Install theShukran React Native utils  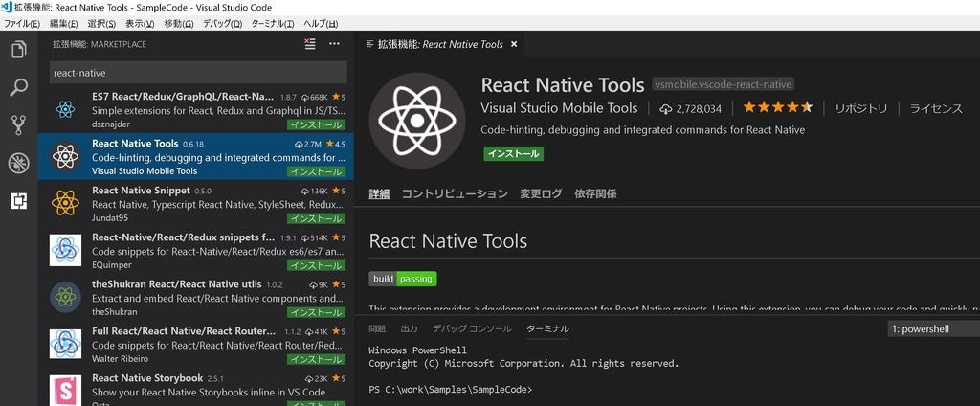pos(316,312)
